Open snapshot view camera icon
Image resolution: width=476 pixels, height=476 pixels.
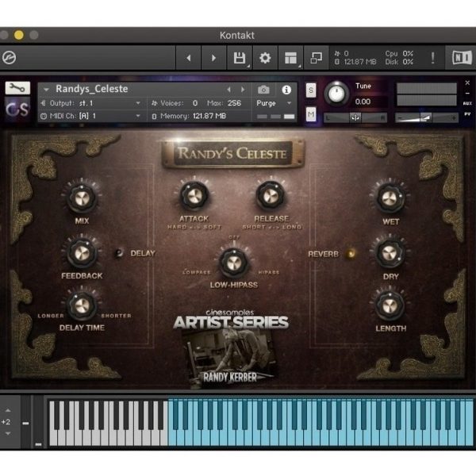pos(263,90)
